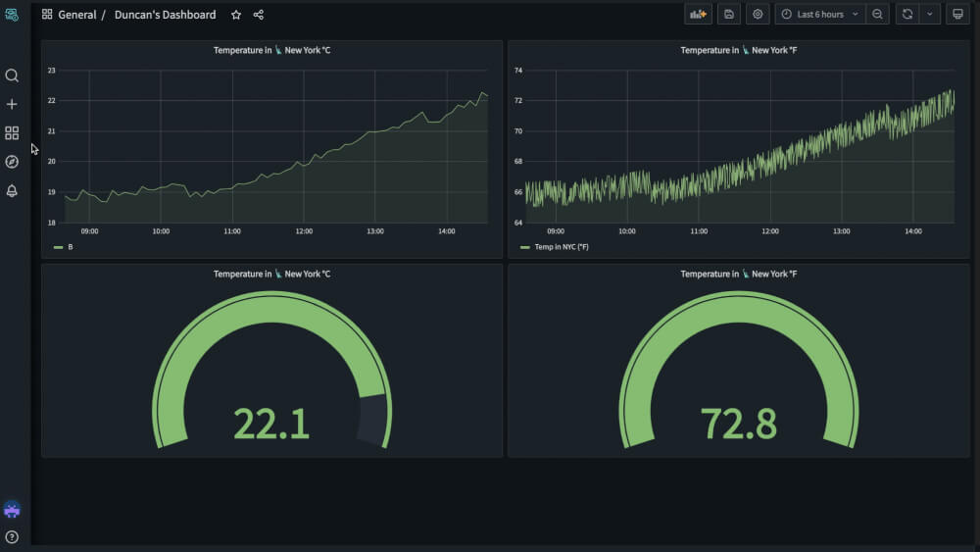Click the Duncan's Dashboard breadcrumb title
This screenshot has width=980, height=552.
coord(165,15)
